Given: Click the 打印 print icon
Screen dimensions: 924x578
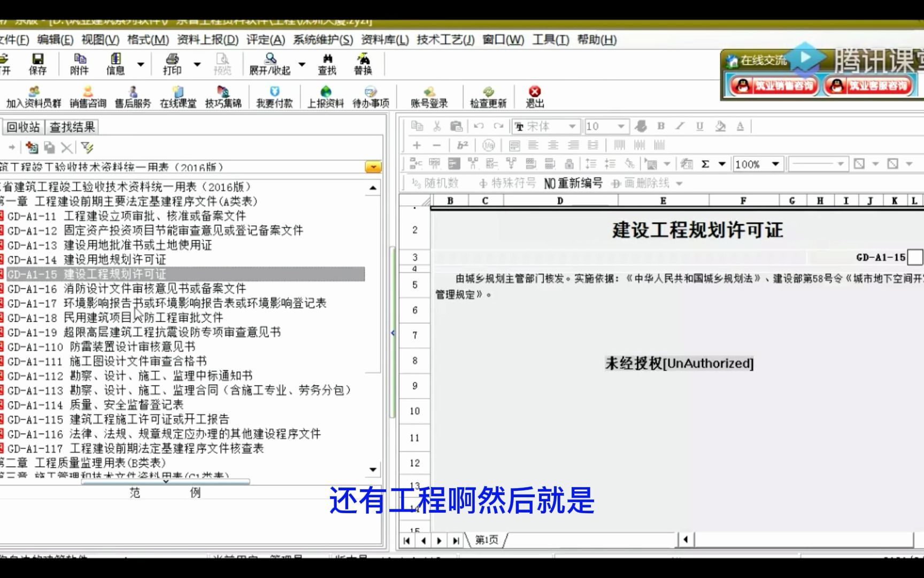Looking at the screenshot, I should click(172, 64).
